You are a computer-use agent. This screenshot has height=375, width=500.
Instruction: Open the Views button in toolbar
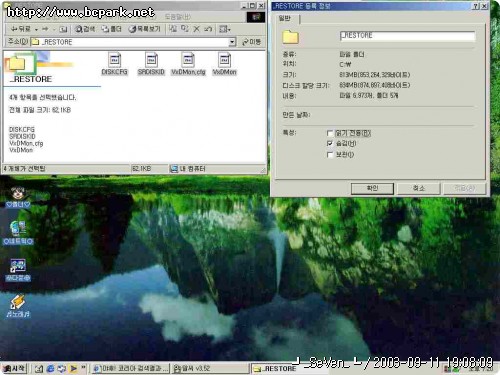[222, 29]
